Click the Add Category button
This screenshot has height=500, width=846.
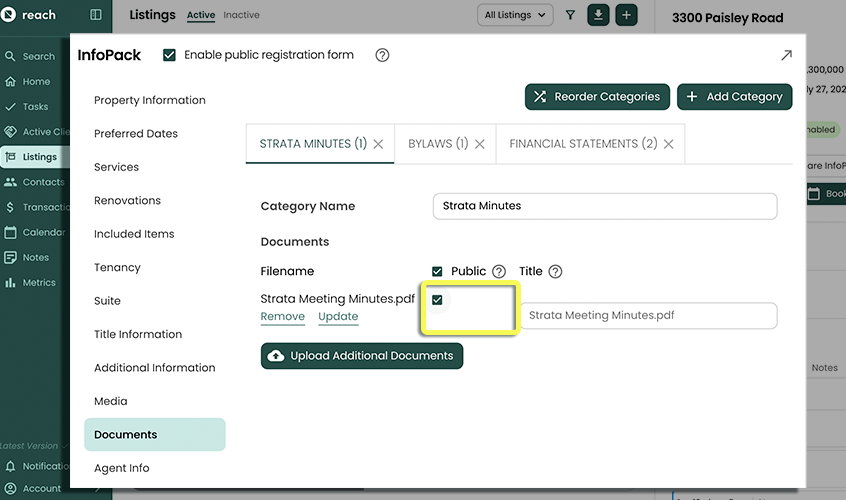tap(734, 97)
